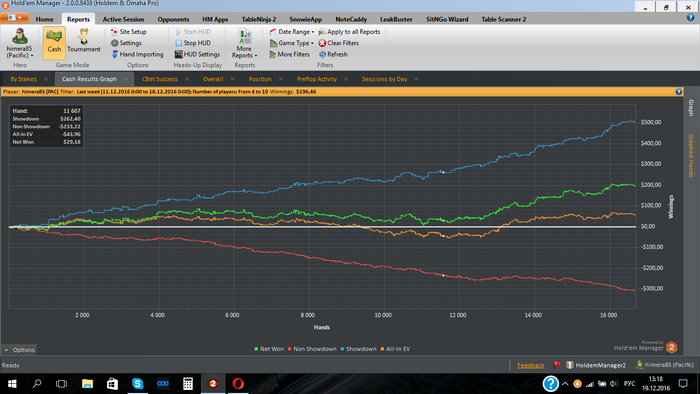Open the Table Scanner 2 tab
700x394 pixels.
click(x=504, y=19)
